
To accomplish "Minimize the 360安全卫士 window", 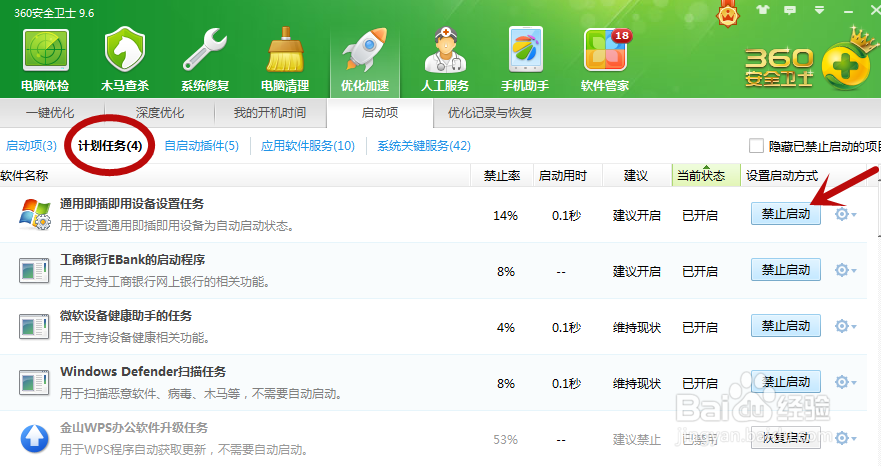I will tap(848, 11).
